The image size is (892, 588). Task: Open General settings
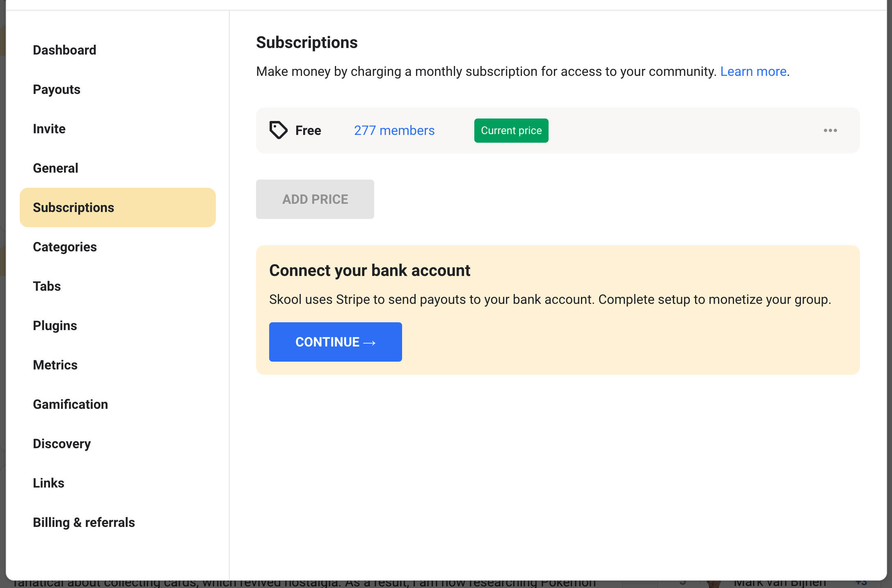(55, 168)
